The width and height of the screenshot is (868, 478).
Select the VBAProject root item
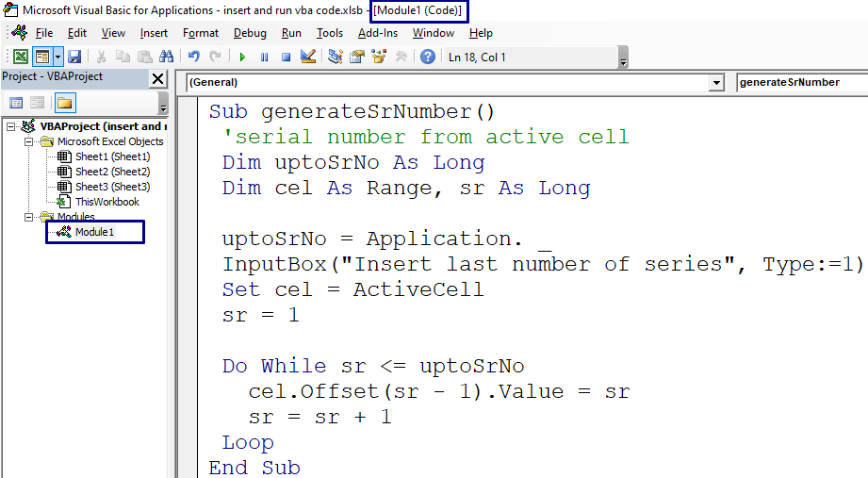(103, 127)
